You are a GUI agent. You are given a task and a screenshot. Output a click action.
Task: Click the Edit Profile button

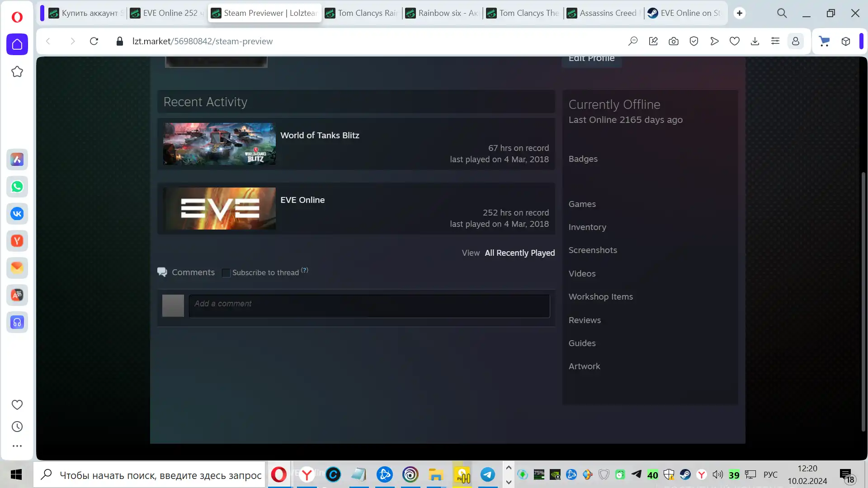591,60
